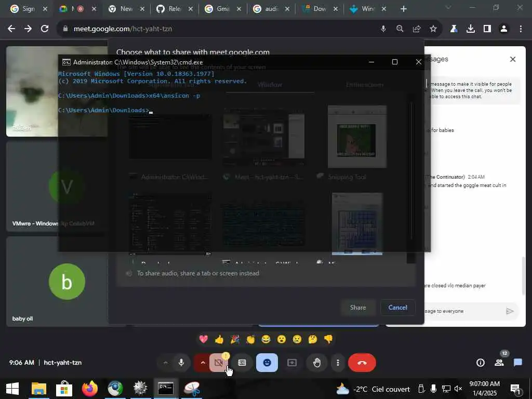Screen dimensions: 532x399
Task: Click Share in the share dialog
Action: 358,308
